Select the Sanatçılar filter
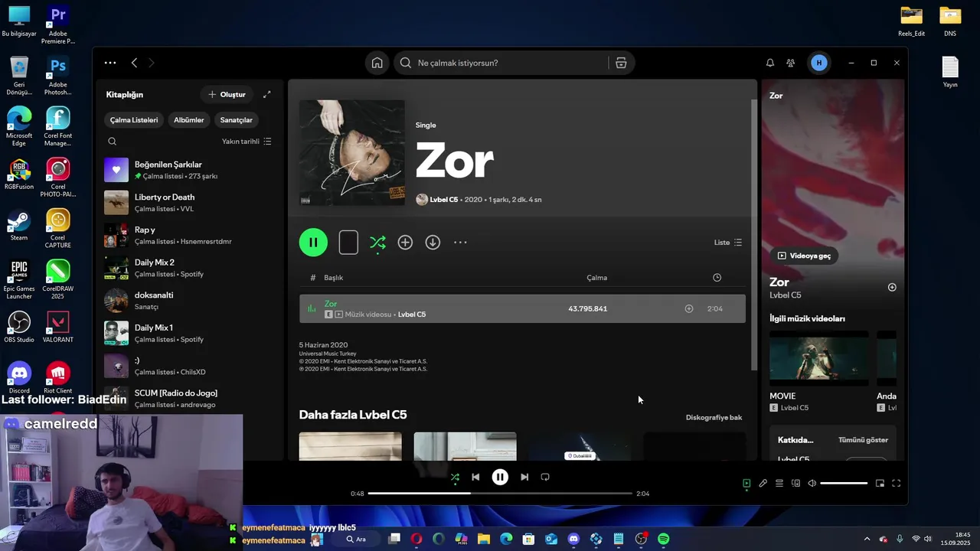 pyautogui.click(x=237, y=120)
